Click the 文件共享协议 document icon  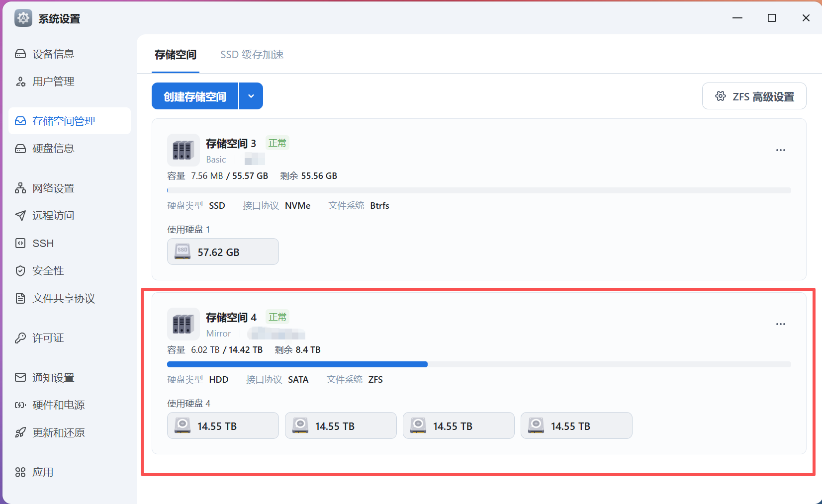[x=20, y=298]
